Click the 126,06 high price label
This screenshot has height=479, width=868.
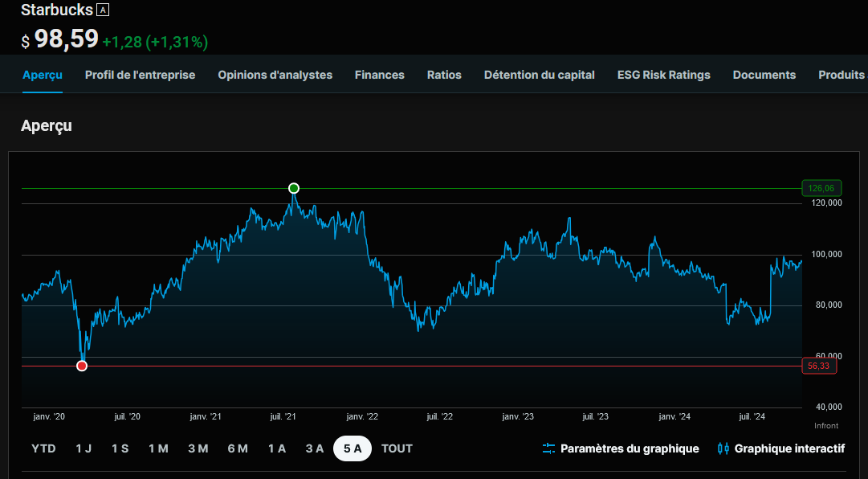pyautogui.click(x=821, y=188)
